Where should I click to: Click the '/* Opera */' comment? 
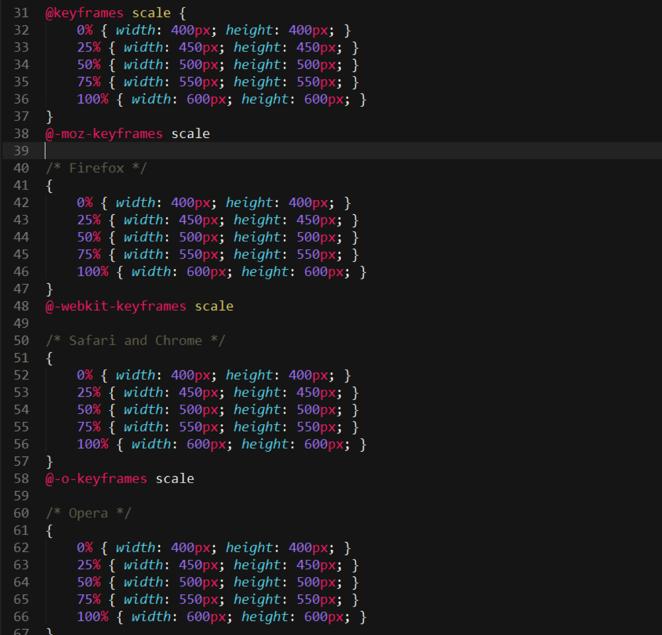(88, 513)
